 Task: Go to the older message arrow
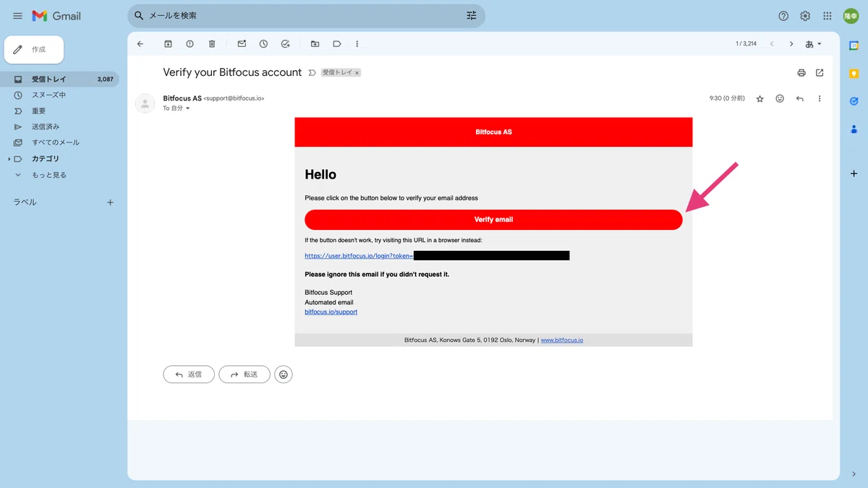tap(791, 44)
